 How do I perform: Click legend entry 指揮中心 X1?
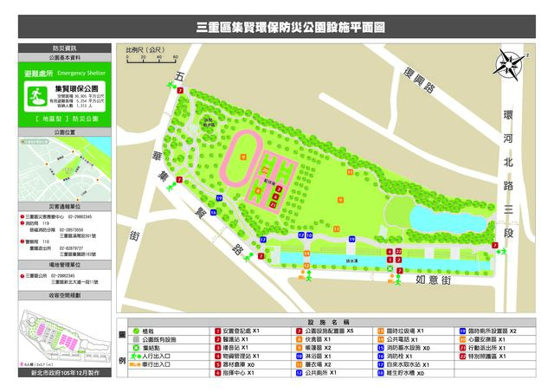pos(235,373)
